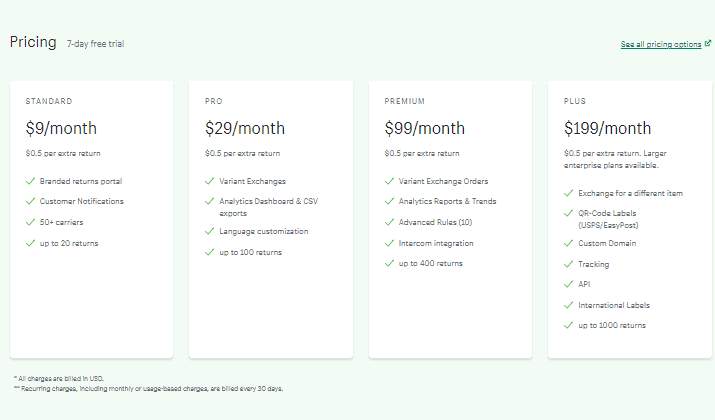Select the Pro $29/month plan price
Viewport: 715px width, 420px height.
coord(245,128)
